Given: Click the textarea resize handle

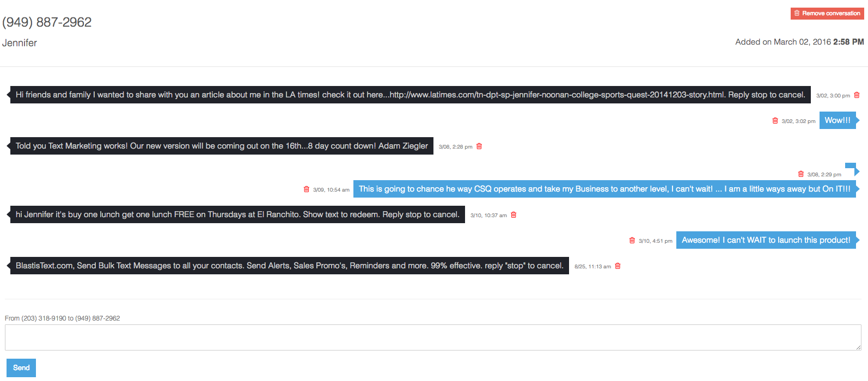Looking at the screenshot, I should coord(858,347).
